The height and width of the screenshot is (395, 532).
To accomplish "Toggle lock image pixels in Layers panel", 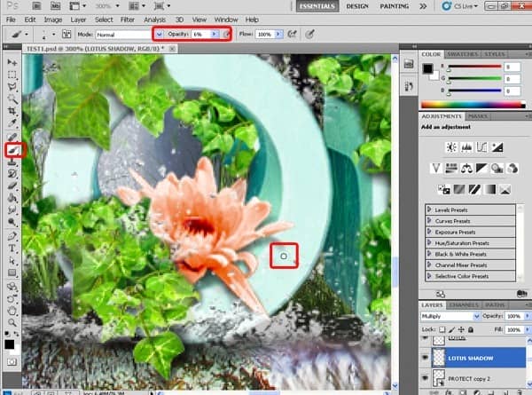I will [x=451, y=329].
